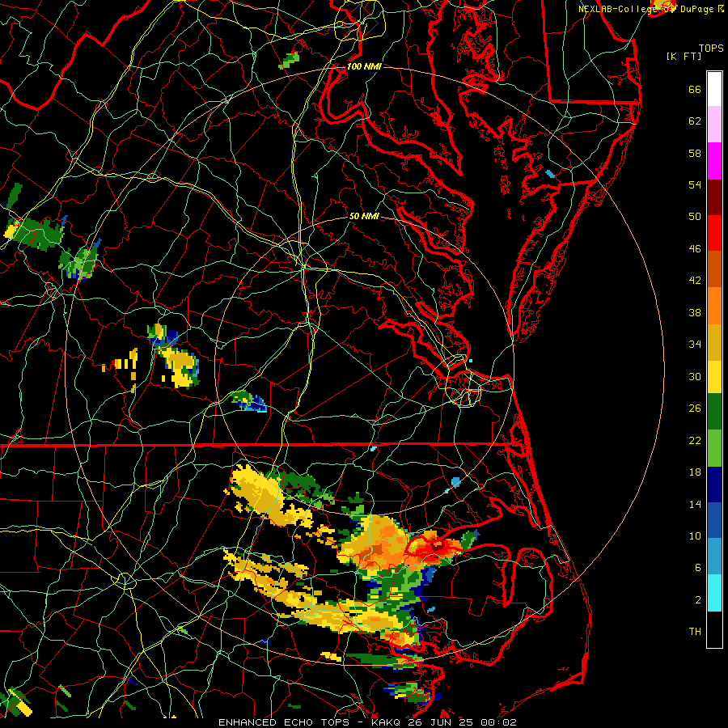Viewport: 728px width, 728px height.
Task: Click the 'TH' legend label
Action: tap(695, 631)
